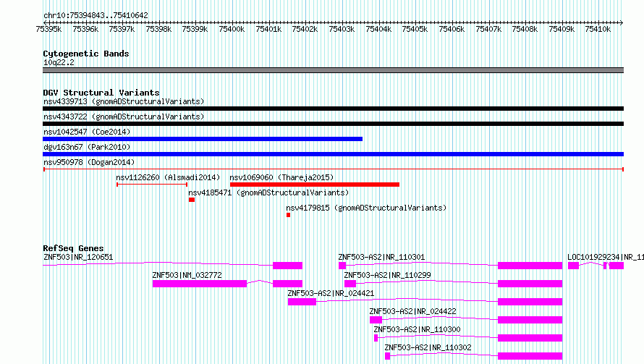Open the nsv4185471 (gnomADStructuralVariants) label

tap(268, 192)
